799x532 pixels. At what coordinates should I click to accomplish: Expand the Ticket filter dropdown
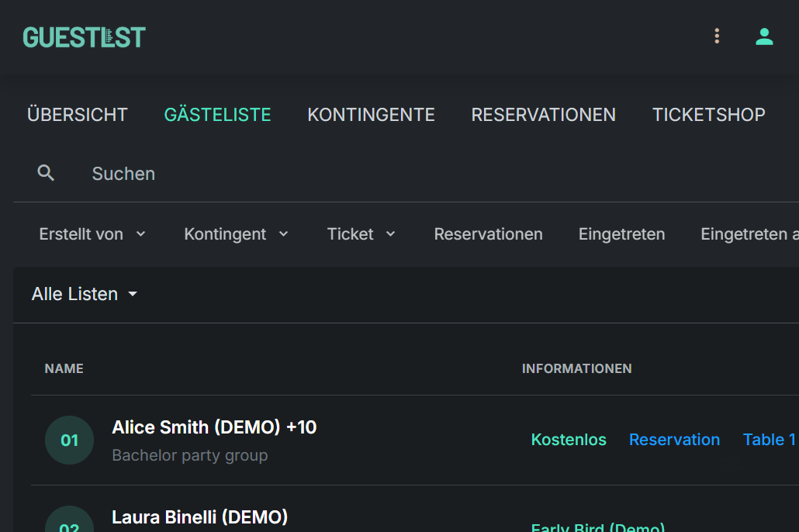[361, 234]
